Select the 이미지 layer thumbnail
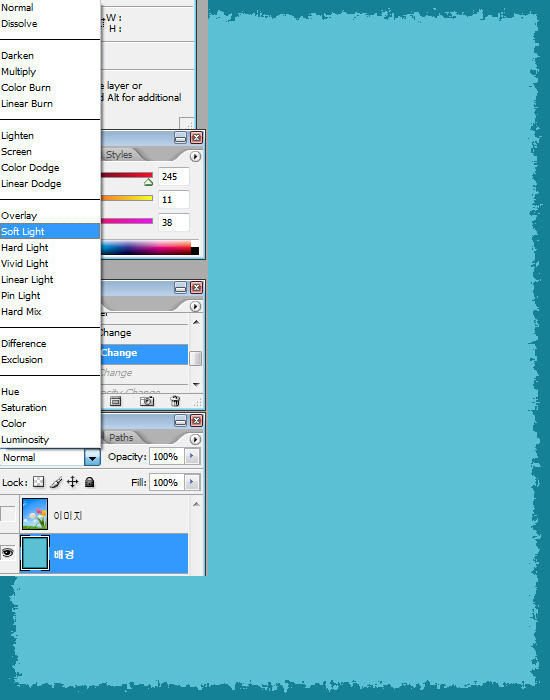Screen dimensions: 550x700 [x=35, y=514]
